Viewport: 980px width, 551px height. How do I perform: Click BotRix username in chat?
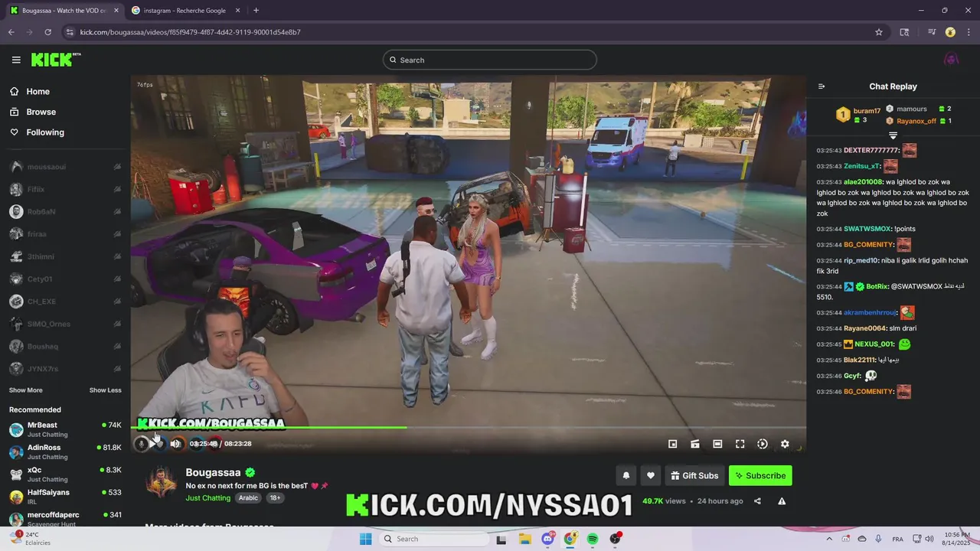(877, 286)
